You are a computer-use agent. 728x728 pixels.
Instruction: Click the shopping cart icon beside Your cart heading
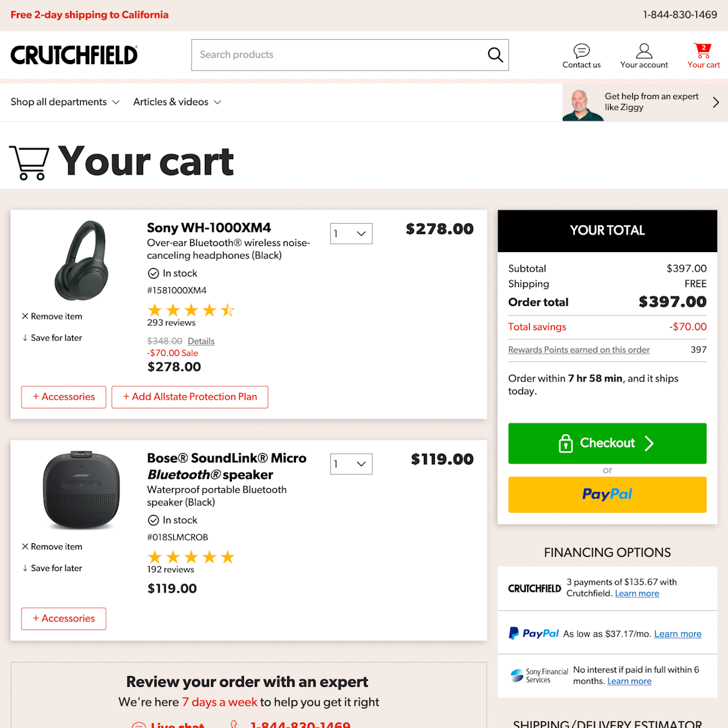coord(30,162)
